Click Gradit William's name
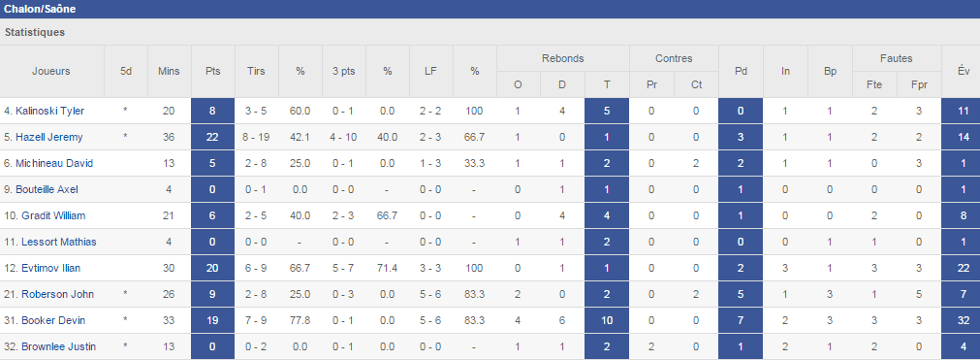Viewport: 980px width, 360px height. (x=53, y=216)
